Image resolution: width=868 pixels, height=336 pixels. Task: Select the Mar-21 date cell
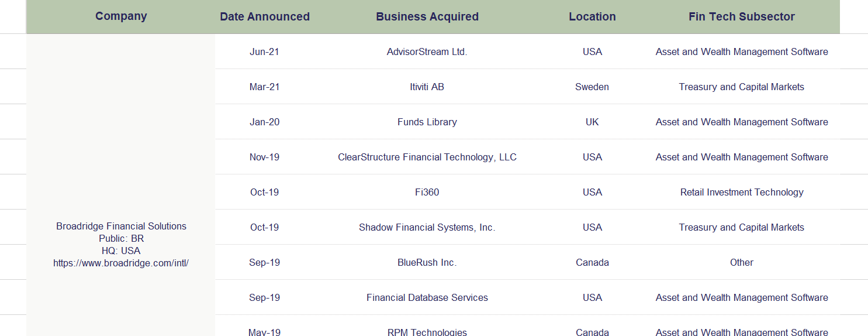click(x=265, y=87)
